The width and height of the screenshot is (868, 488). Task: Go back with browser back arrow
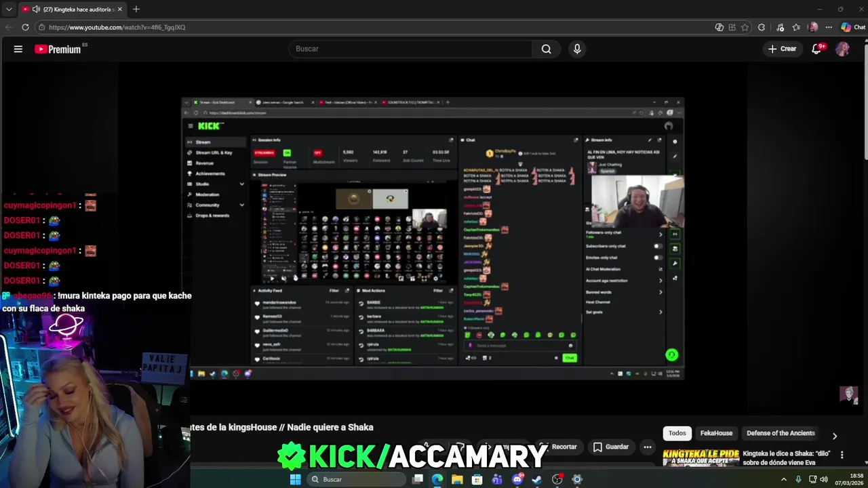pos(9,27)
